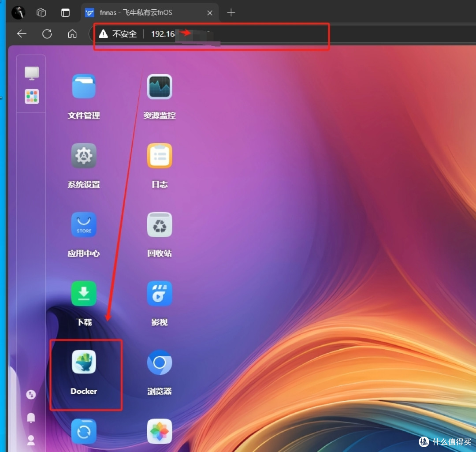Screen dimensions: 476x452
Task: Click the blue sync app icon
Action: [x=84, y=431]
